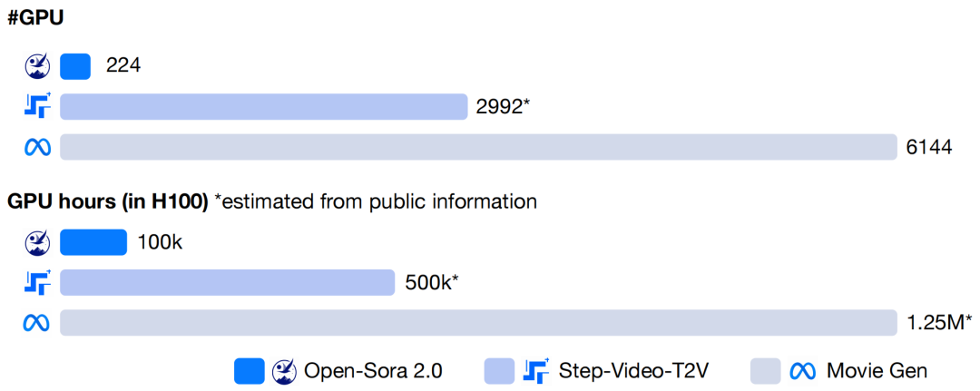The image size is (980, 391).
Task: Click the bar labeled 500k*
Action: (228, 282)
